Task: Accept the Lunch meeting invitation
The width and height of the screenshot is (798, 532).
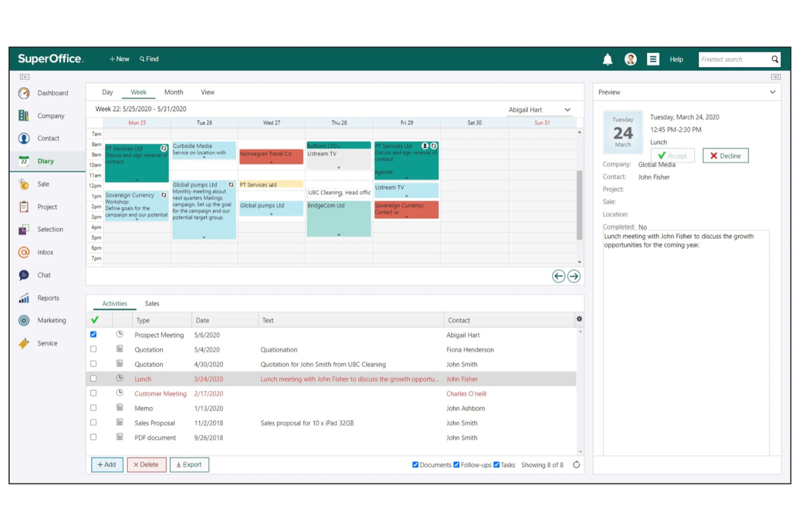Action: 672,155
